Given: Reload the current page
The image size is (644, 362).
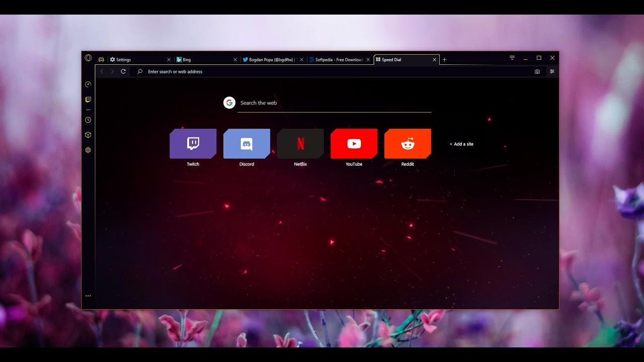Looking at the screenshot, I should click(123, 71).
